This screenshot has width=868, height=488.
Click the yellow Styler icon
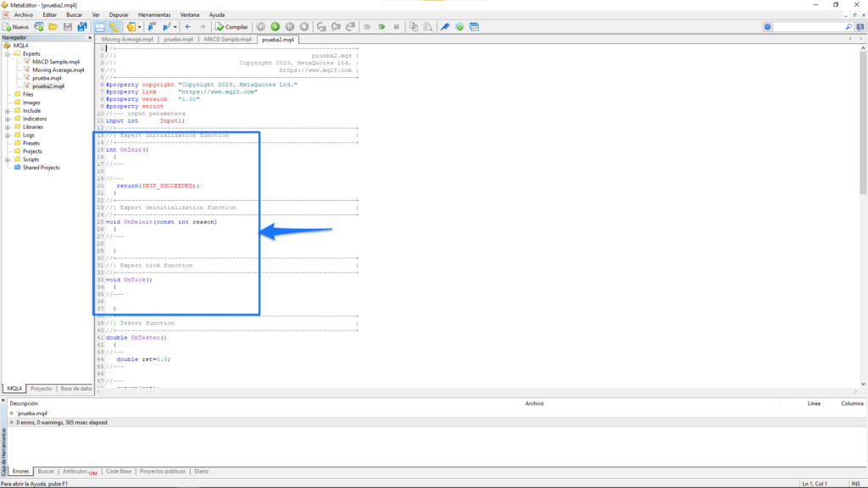coord(131,26)
